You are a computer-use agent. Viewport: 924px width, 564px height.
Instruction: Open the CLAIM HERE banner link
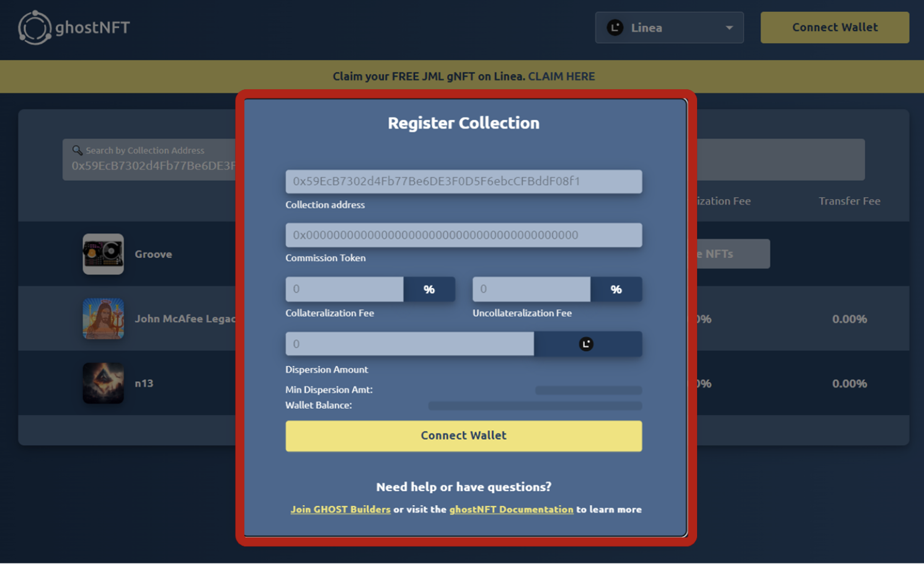pos(561,76)
